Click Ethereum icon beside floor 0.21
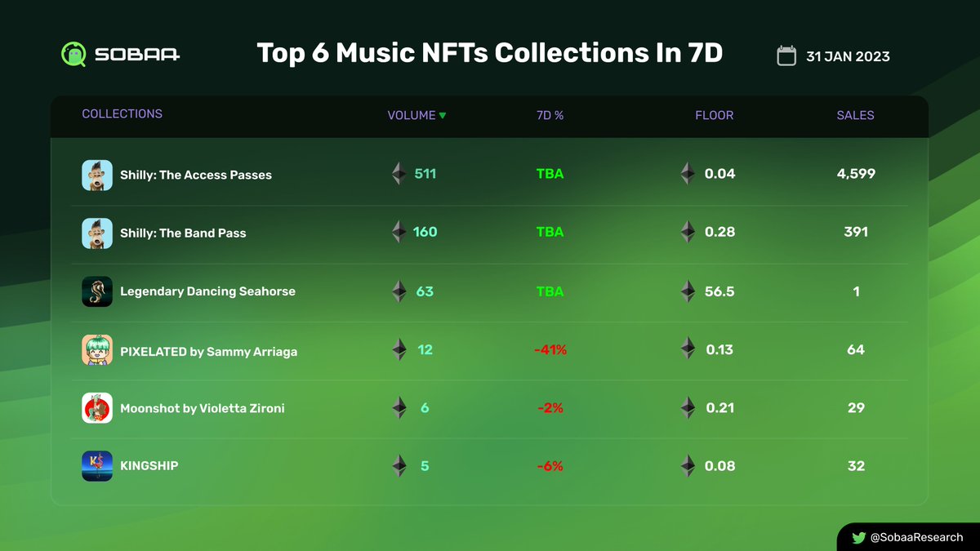 pos(688,407)
